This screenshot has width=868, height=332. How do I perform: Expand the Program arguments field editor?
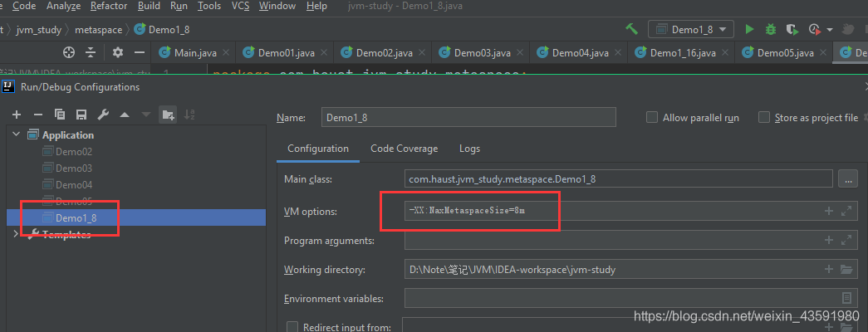[x=846, y=240]
